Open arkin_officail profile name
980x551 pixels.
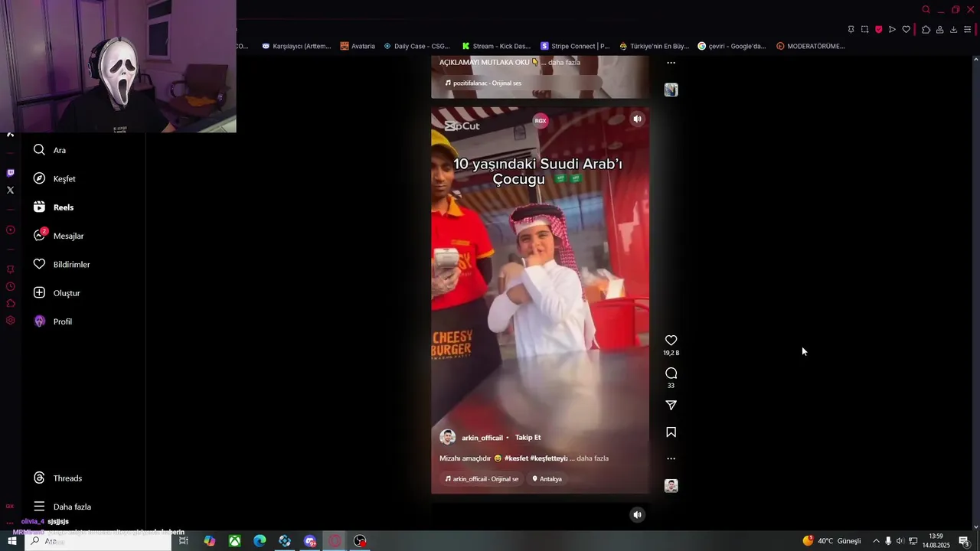(482, 438)
